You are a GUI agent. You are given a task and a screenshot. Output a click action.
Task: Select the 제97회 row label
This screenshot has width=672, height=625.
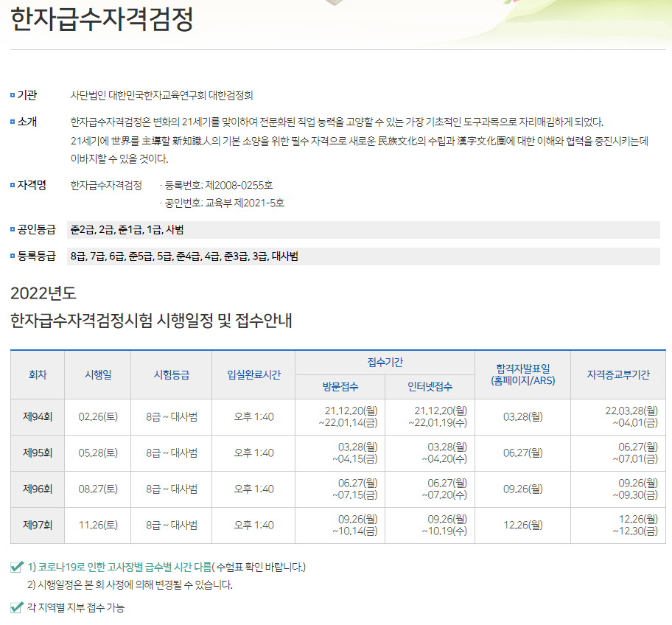tap(38, 525)
